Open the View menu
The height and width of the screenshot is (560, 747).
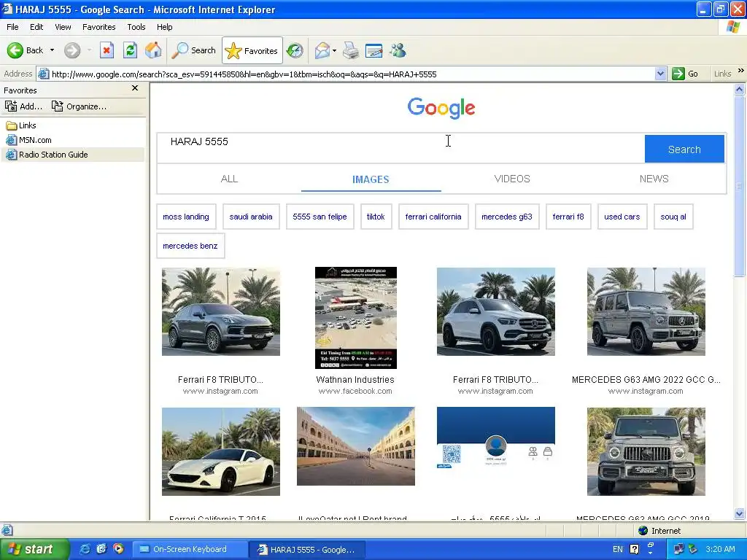pos(63,27)
